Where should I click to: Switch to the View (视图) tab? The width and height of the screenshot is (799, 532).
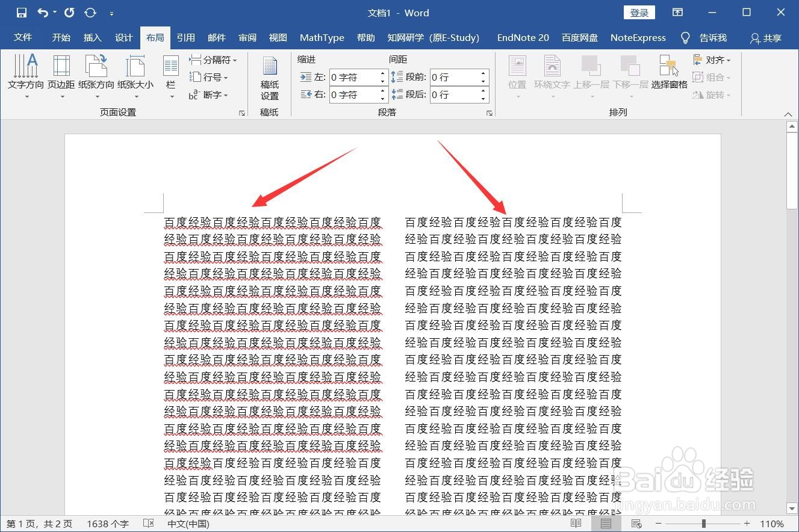(278, 37)
